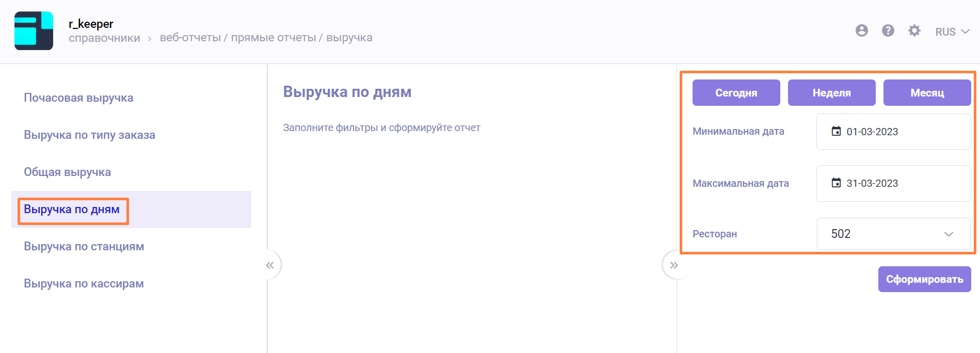Select Общая выручка in sidebar
The image size is (980, 353).
pos(67,172)
